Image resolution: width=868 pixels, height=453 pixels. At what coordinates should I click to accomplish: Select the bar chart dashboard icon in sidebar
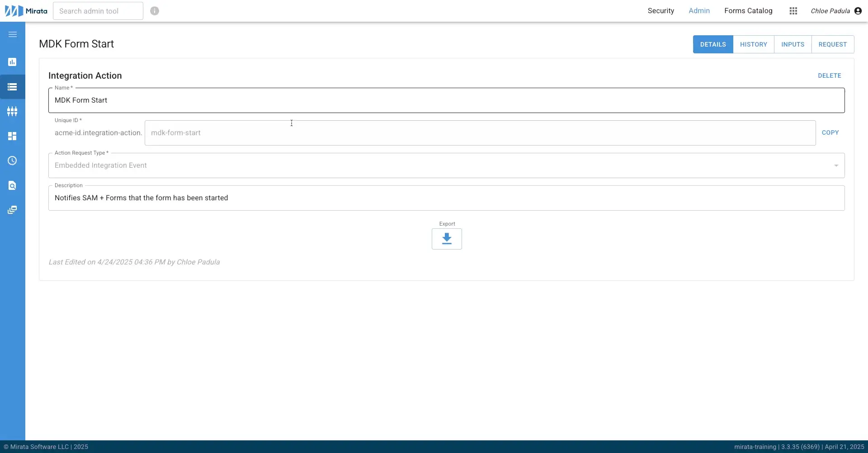(x=12, y=62)
